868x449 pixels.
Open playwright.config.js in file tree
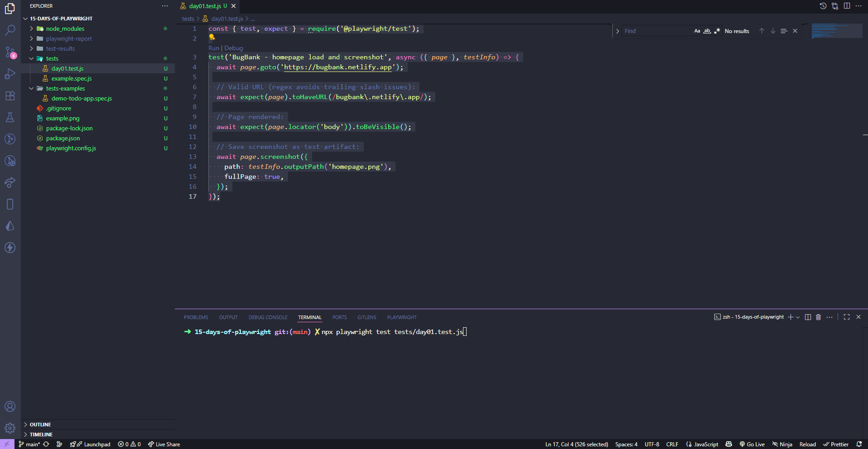tap(71, 148)
